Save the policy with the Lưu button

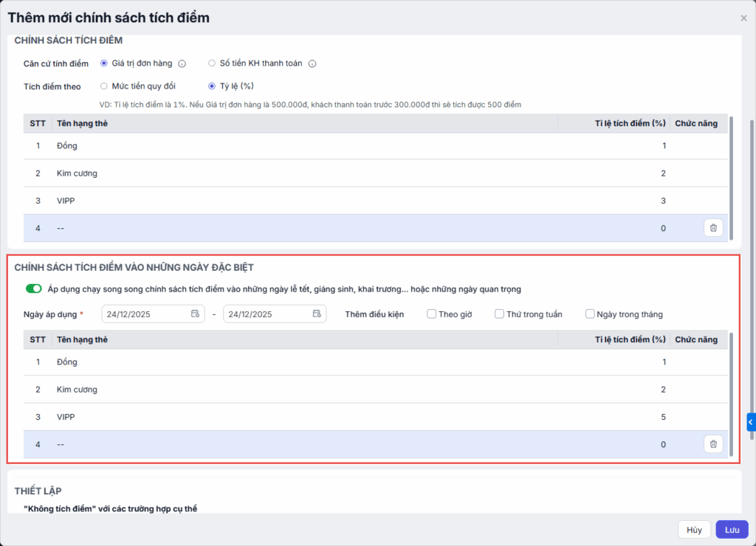click(732, 530)
